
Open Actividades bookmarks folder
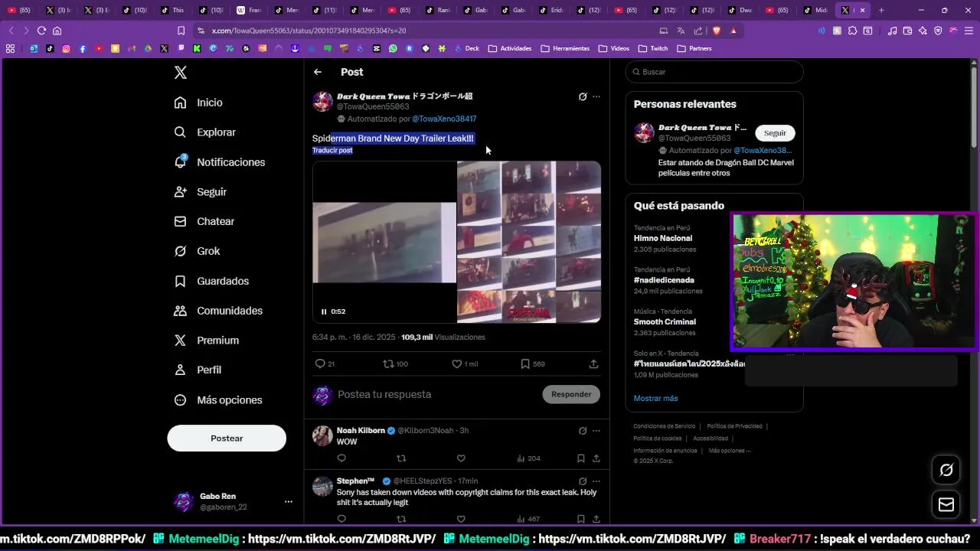(510, 48)
